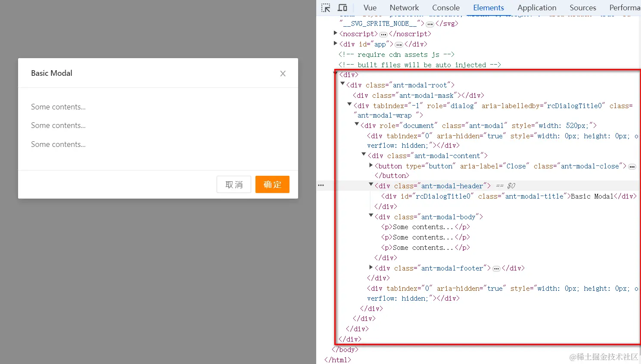Collapse the ant-modal-body div triangle

[x=371, y=216]
